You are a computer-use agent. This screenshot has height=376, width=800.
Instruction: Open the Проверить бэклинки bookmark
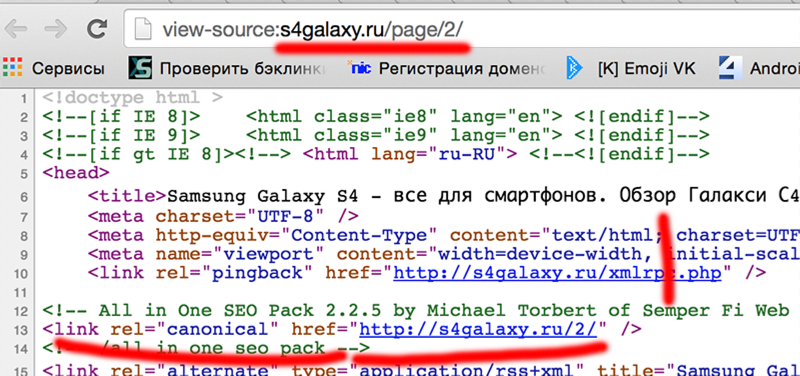tap(242, 68)
